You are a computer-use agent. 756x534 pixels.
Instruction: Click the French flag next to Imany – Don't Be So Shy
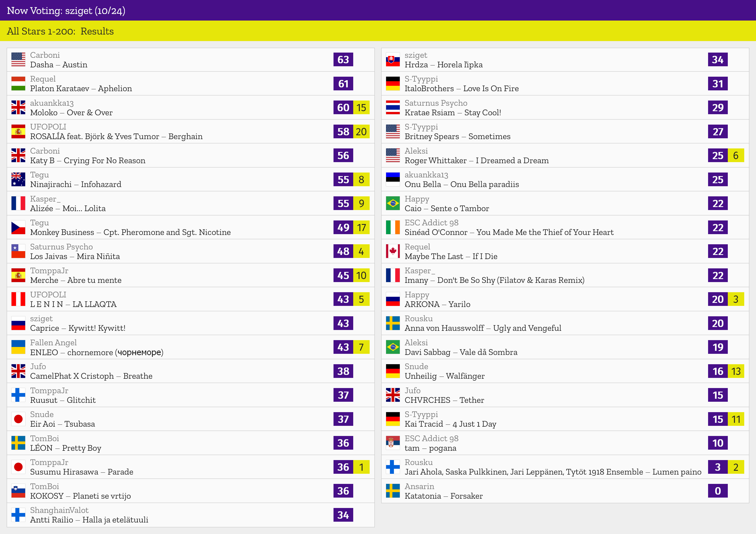tap(393, 275)
